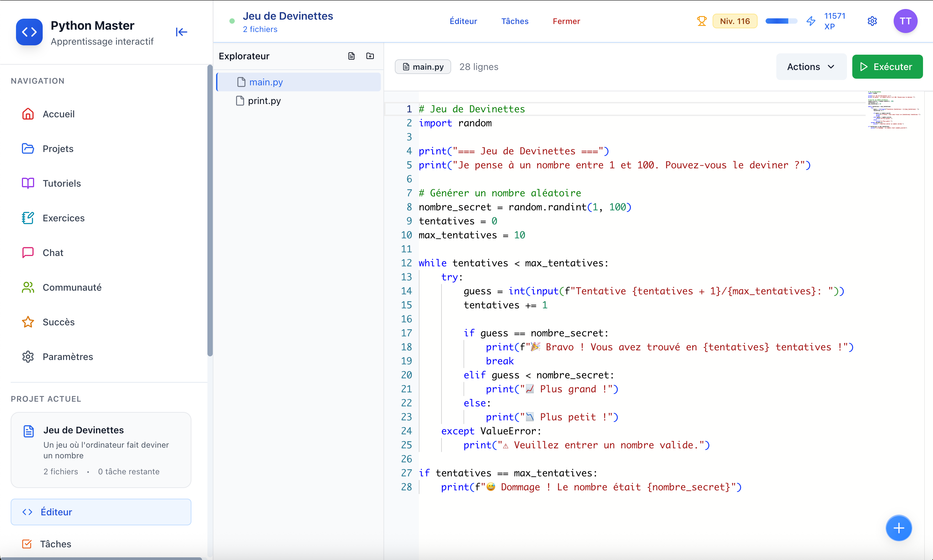Click the Projets folder icon
This screenshot has width=933, height=560.
28,149
